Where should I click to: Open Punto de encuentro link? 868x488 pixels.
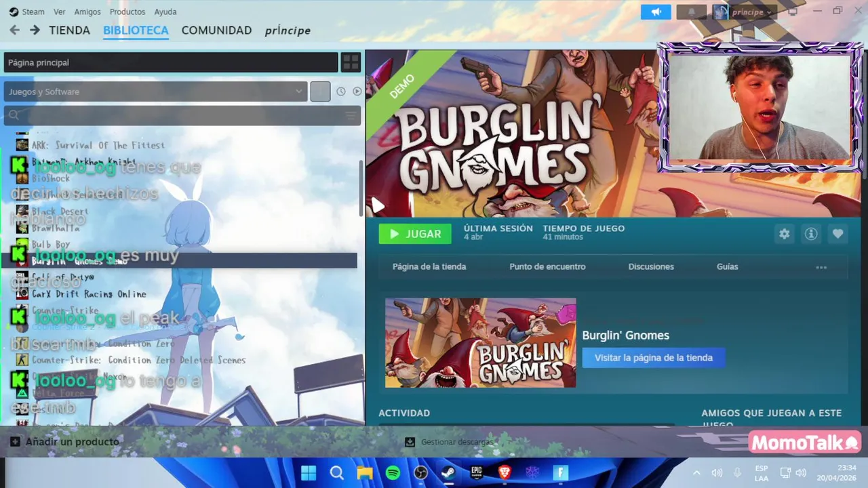point(547,267)
